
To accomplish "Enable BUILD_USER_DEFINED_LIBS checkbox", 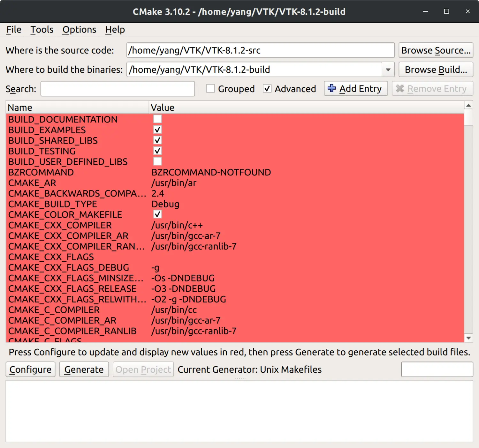I will pos(157,161).
